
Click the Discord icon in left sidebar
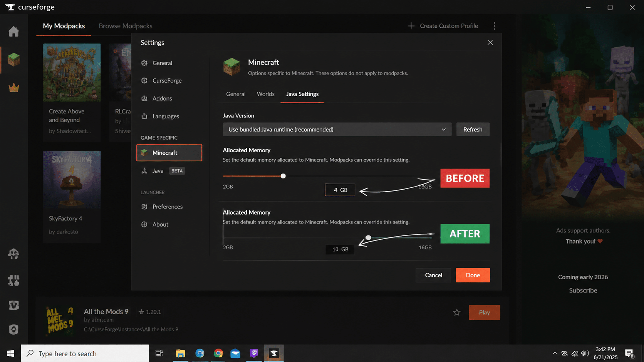14,305
